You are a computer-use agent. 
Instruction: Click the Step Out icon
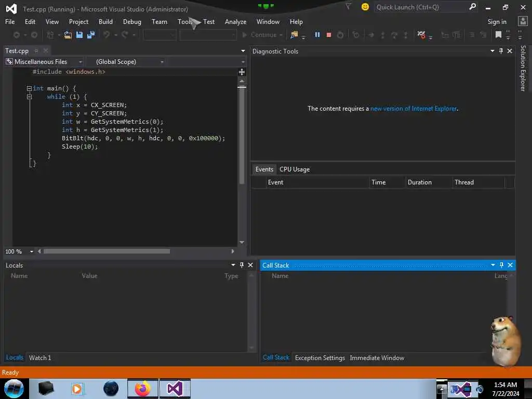pyautogui.click(x=405, y=35)
